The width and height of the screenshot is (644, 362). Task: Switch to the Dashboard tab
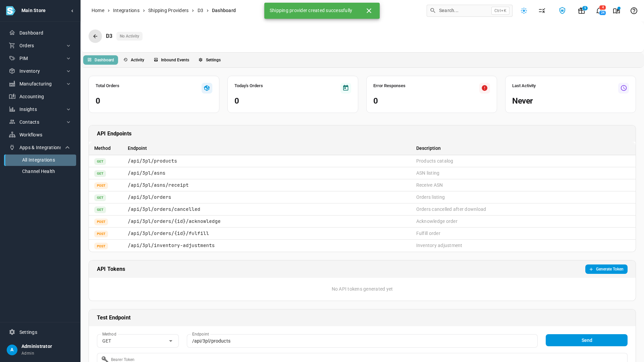(x=101, y=60)
